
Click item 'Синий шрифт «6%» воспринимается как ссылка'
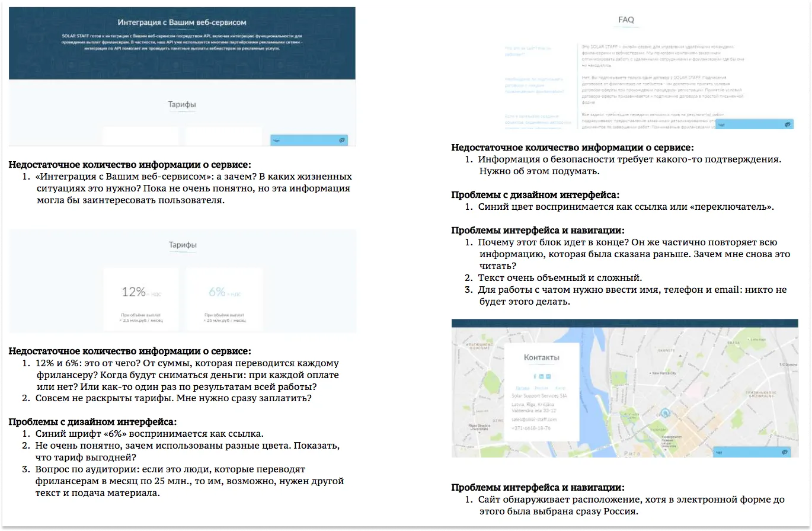149,434
